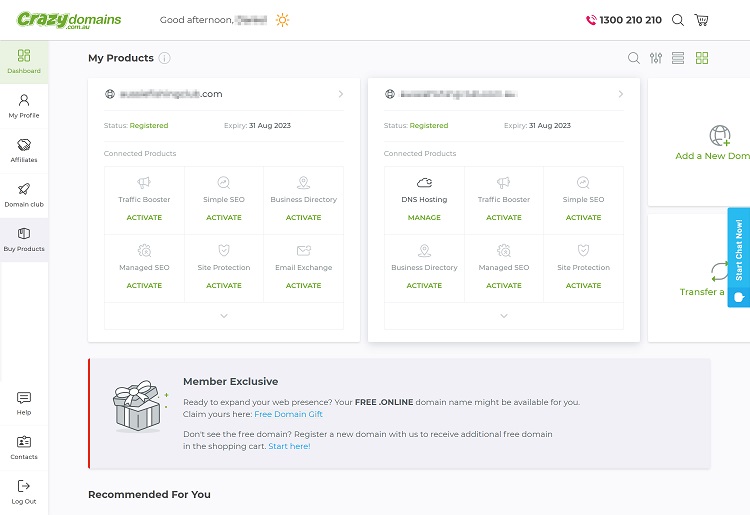Open My Profile in sidebar
750x515 pixels.
24,106
